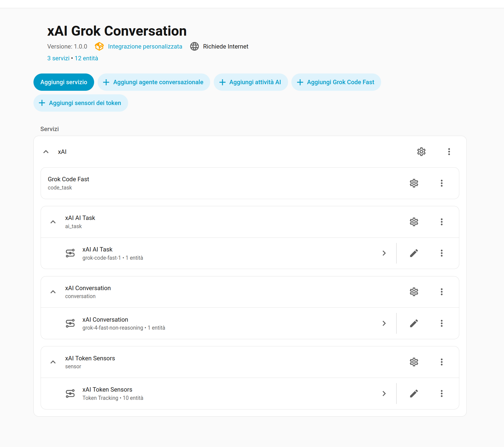The image size is (504, 447).
Task: Collapse the xAI service section
Action: point(46,152)
